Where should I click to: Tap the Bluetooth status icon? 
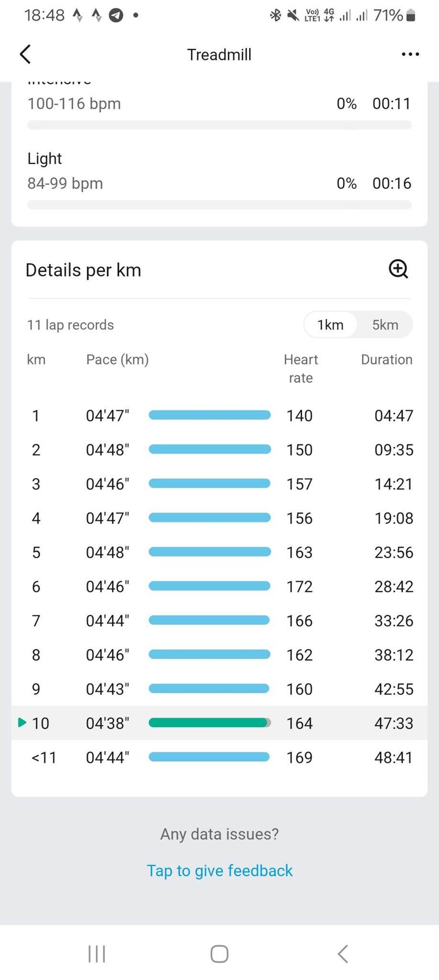pos(275,16)
